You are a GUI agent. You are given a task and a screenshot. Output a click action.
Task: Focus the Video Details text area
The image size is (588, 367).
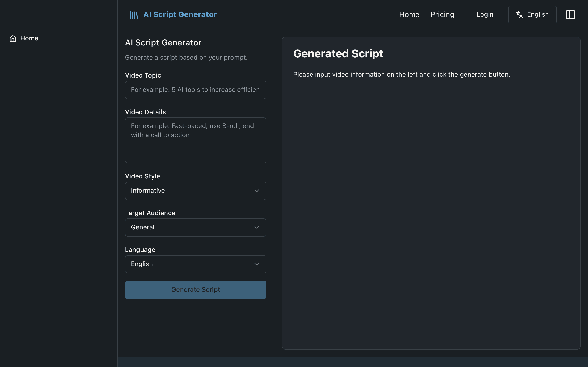[196, 140]
